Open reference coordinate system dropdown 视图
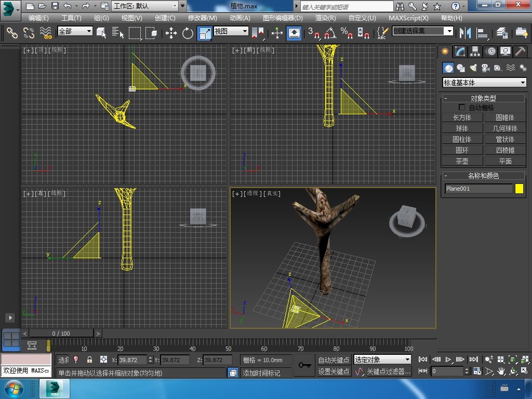 pos(231,31)
